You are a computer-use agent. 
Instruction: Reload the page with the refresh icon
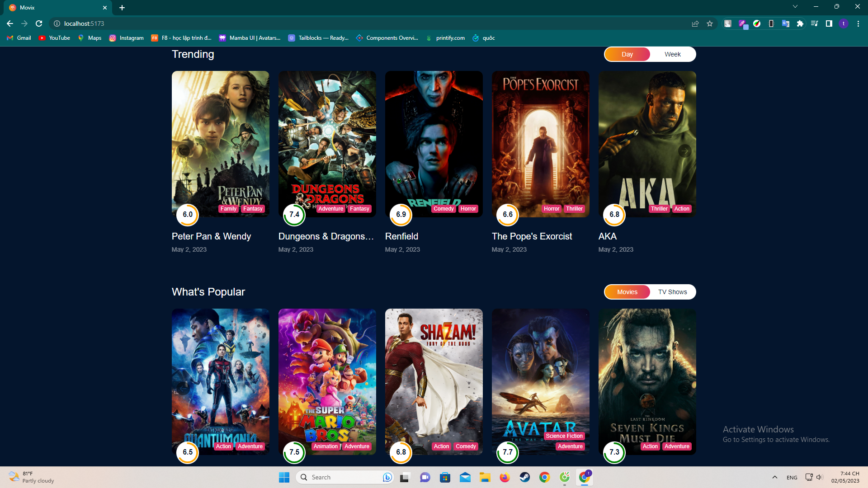[x=39, y=23]
